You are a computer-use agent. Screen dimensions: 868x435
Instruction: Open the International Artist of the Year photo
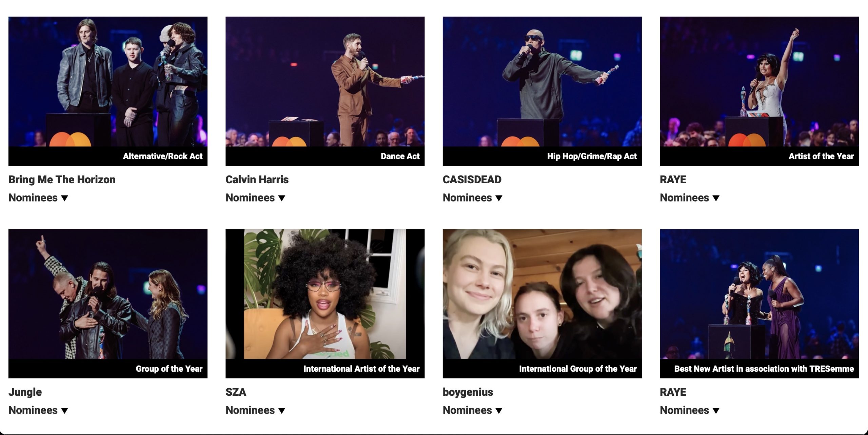325,303
